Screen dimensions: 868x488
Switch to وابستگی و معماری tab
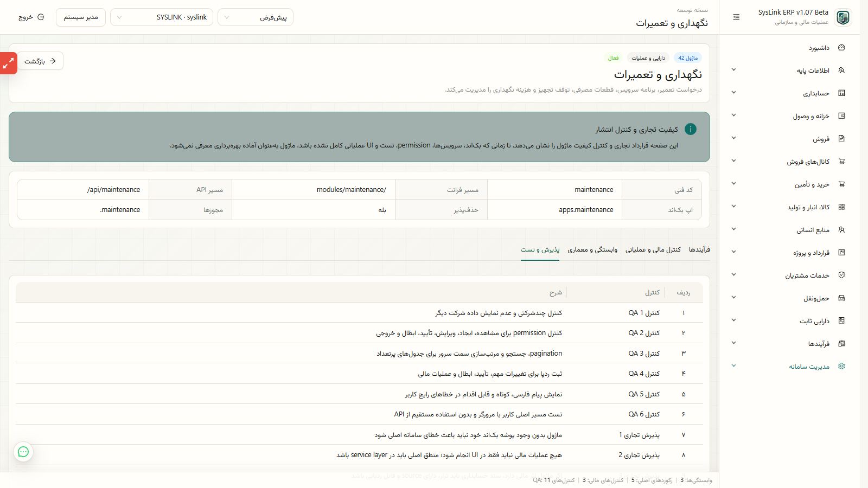pos(592,250)
